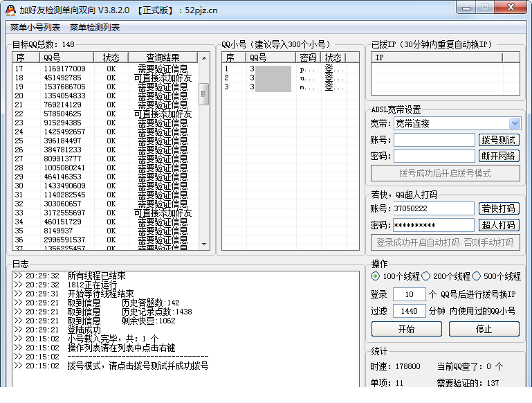This screenshot has height=403, width=532.
Task: Select the 500个线程 radio button
Action: point(477,276)
